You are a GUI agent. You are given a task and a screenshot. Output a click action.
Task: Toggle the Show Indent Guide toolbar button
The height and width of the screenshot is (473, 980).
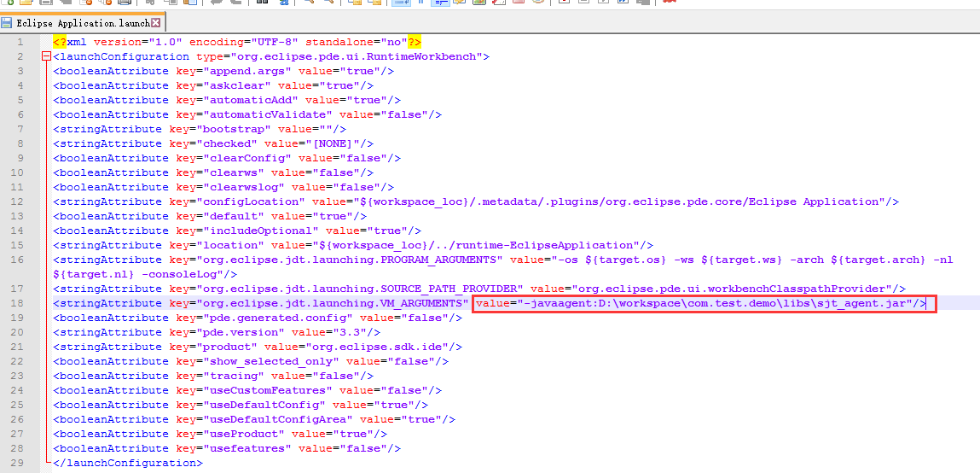pos(440,3)
